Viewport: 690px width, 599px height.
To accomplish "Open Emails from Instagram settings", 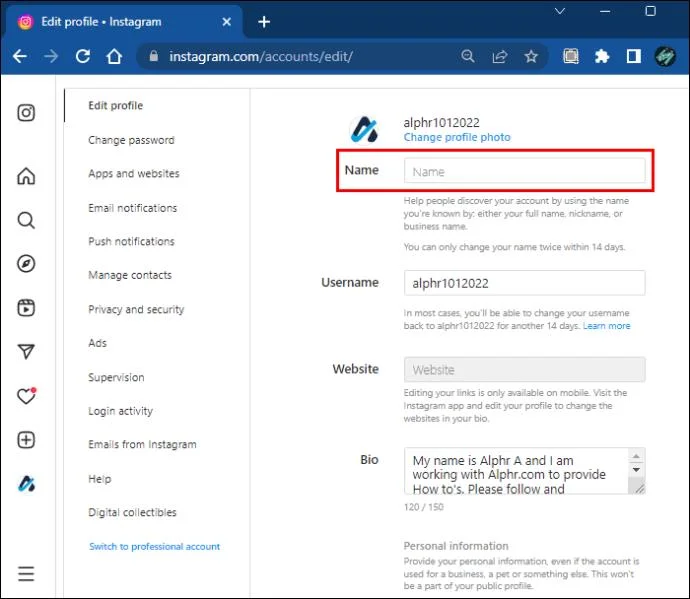I will pos(142,445).
